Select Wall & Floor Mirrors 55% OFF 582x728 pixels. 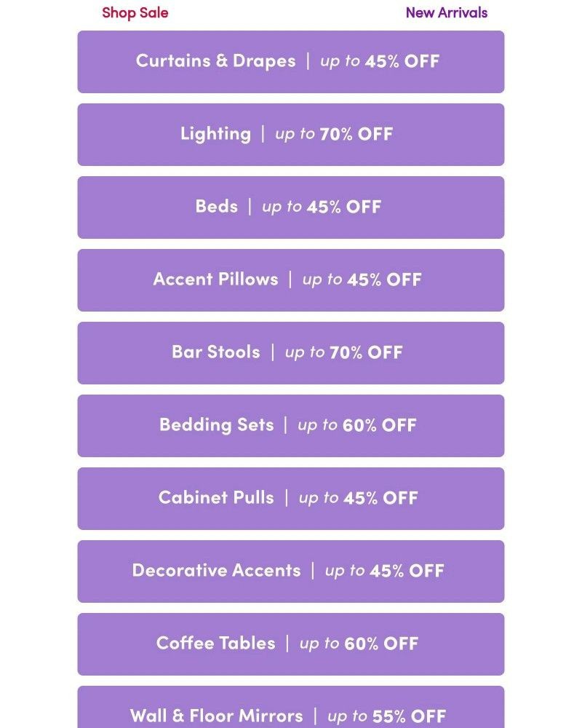[x=291, y=707]
